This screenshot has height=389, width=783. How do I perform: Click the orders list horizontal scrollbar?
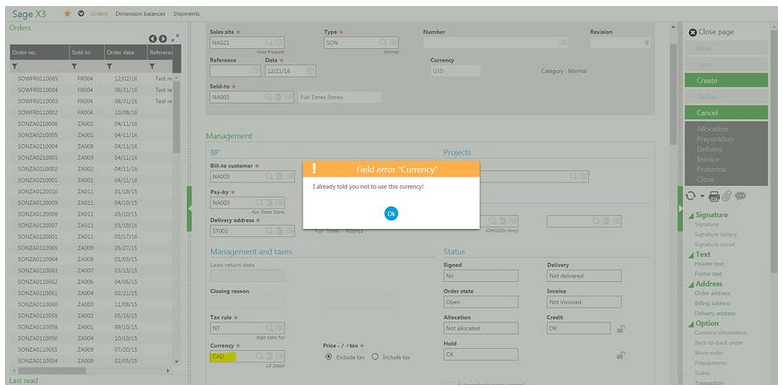coord(52,371)
